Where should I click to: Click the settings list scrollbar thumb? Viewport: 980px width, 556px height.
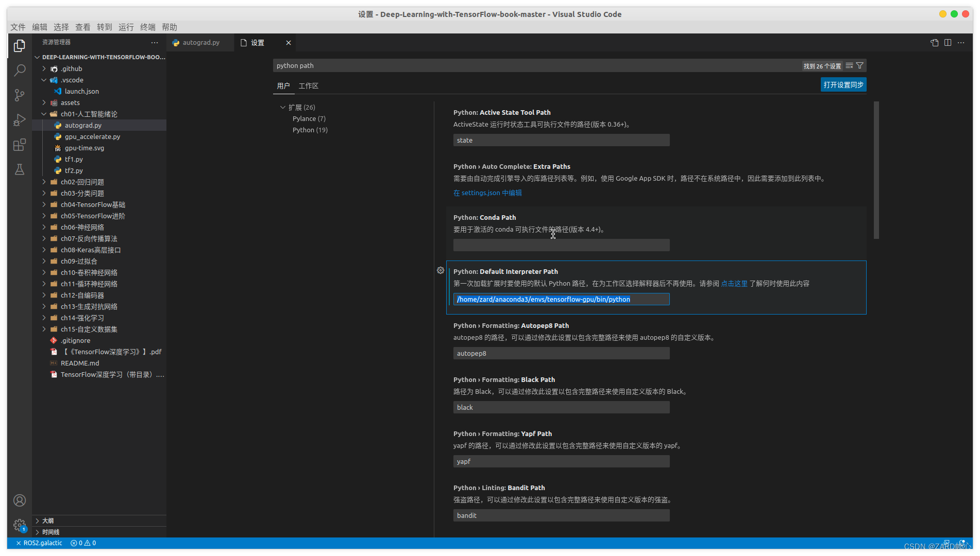point(876,170)
